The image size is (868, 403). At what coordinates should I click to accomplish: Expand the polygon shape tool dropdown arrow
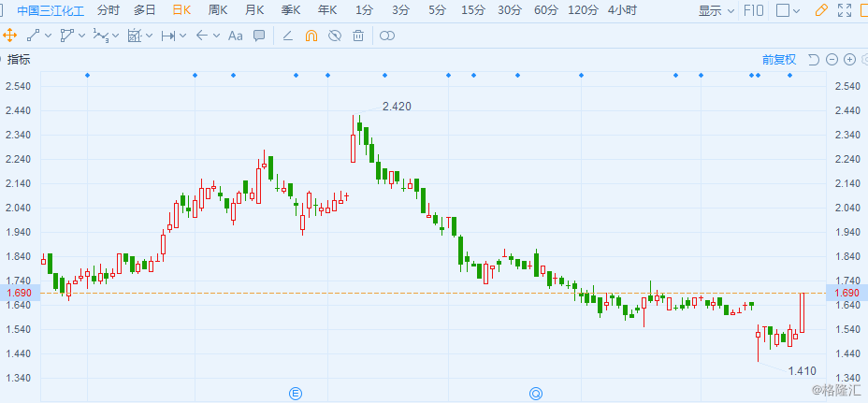coord(82,36)
